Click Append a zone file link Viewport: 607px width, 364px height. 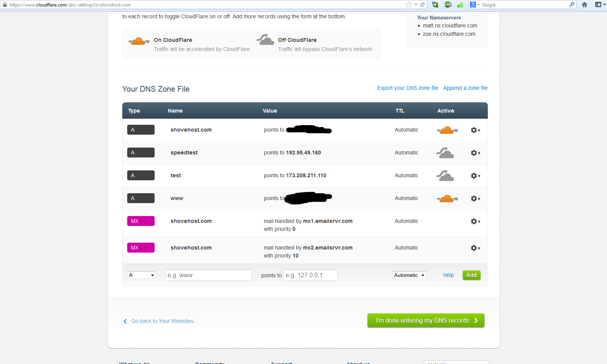click(465, 88)
